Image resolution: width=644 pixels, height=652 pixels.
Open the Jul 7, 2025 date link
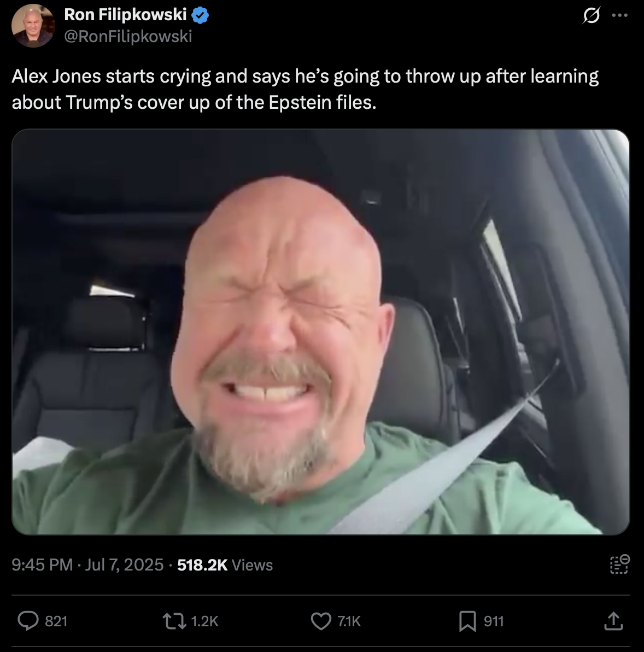click(x=124, y=564)
